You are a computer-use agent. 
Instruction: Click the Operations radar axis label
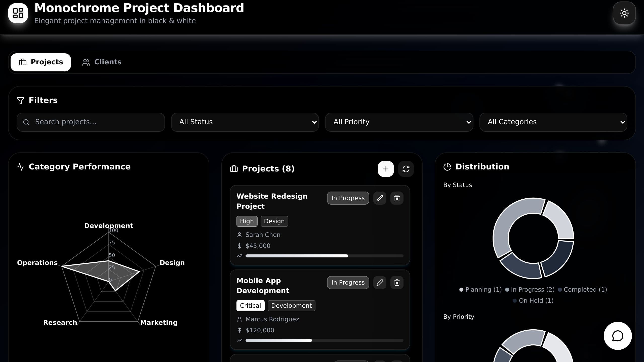(37, 263)
